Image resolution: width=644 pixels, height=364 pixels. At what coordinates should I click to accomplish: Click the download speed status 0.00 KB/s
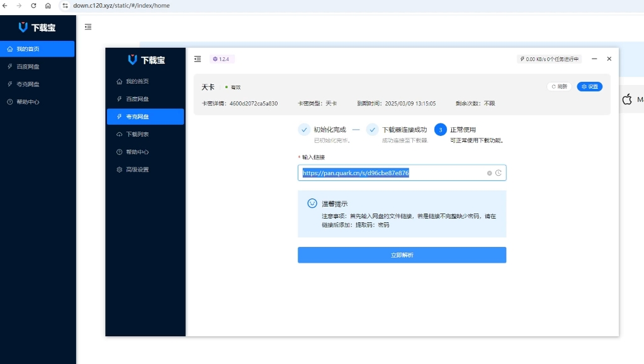click(549, 59)
